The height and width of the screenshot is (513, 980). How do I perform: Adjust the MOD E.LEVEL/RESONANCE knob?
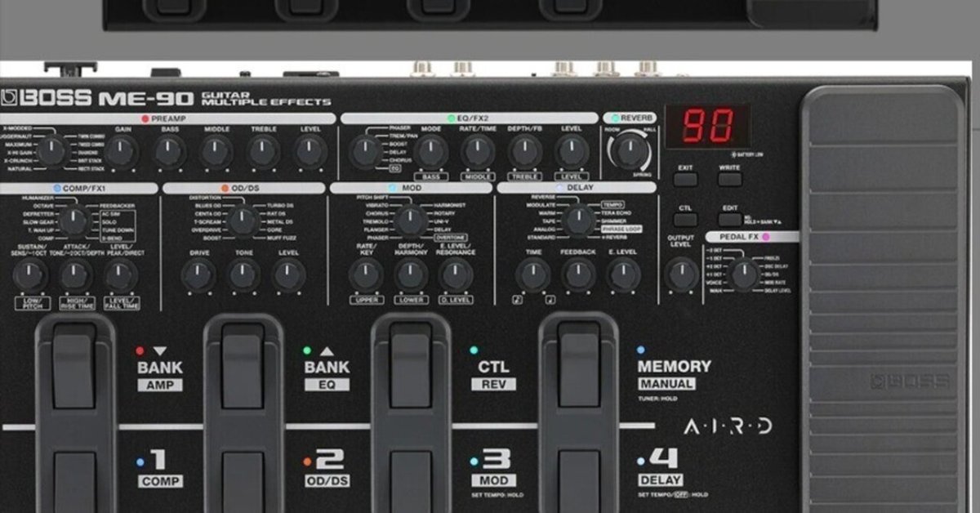[456, 276]
